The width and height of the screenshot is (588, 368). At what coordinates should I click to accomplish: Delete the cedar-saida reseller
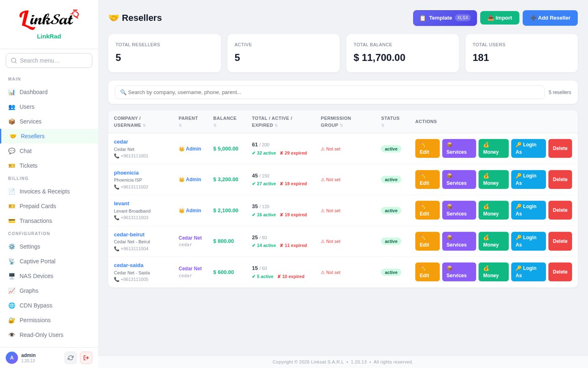[x=560, y=272]
